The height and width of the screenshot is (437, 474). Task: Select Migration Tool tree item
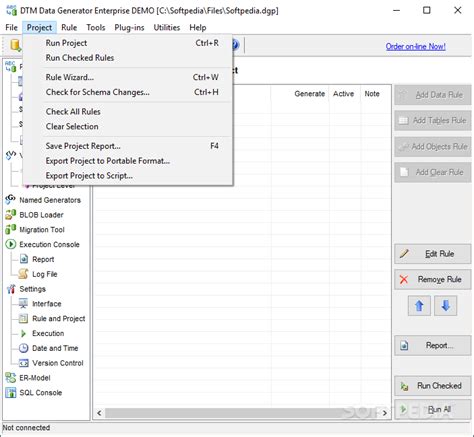(x=42, y=230)
